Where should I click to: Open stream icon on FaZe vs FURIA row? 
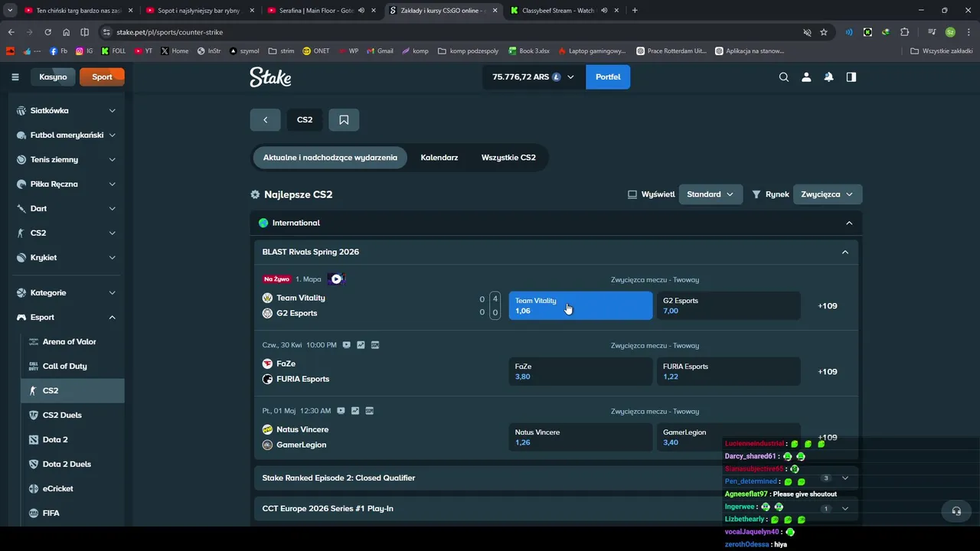pos(346,345)
